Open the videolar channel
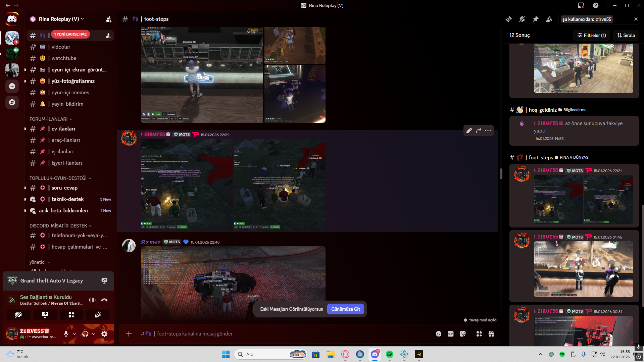This screenshot has width=644, height=362. pyautogui.click(x=70, y=47)
